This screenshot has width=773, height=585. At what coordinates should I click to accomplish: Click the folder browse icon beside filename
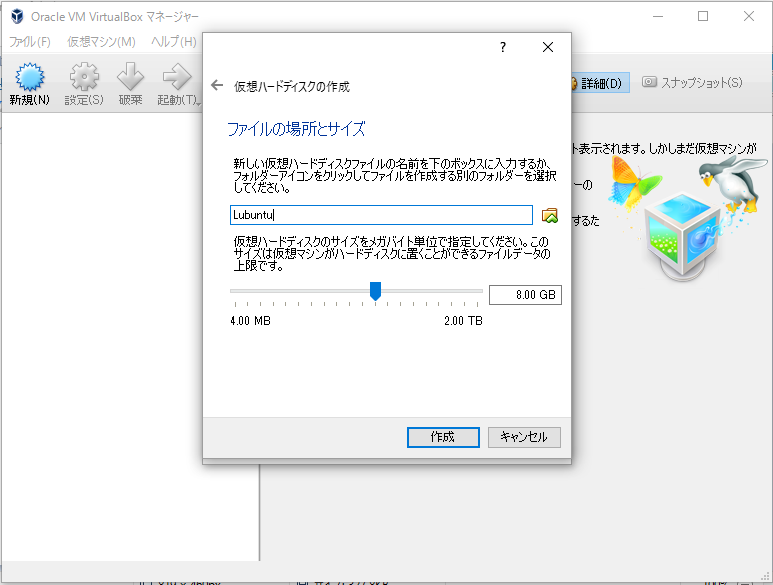(x=550, y=215)
